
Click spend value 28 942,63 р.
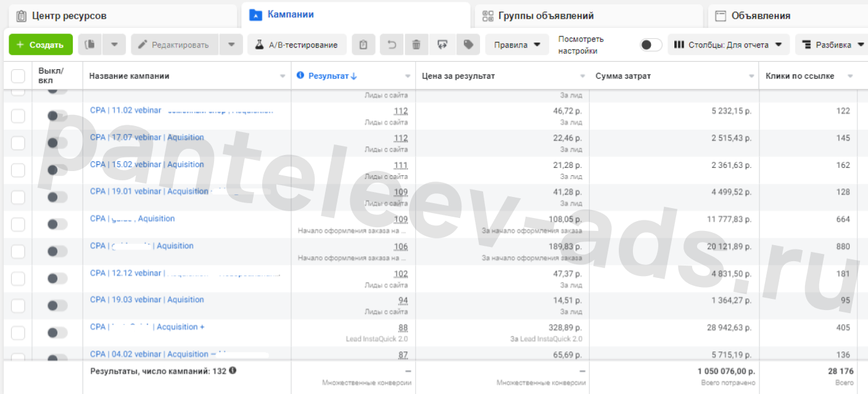729,328
